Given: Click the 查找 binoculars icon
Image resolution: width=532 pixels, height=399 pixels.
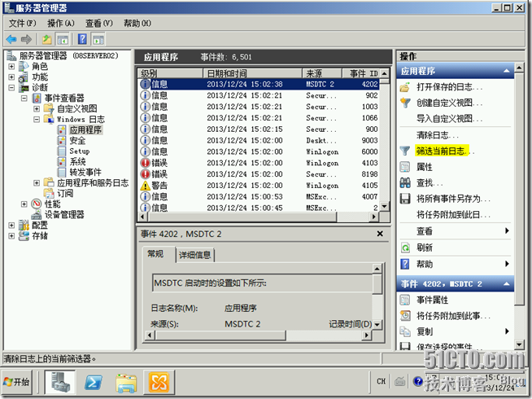Looking at the screenshot, I should (x=405, y=183).
